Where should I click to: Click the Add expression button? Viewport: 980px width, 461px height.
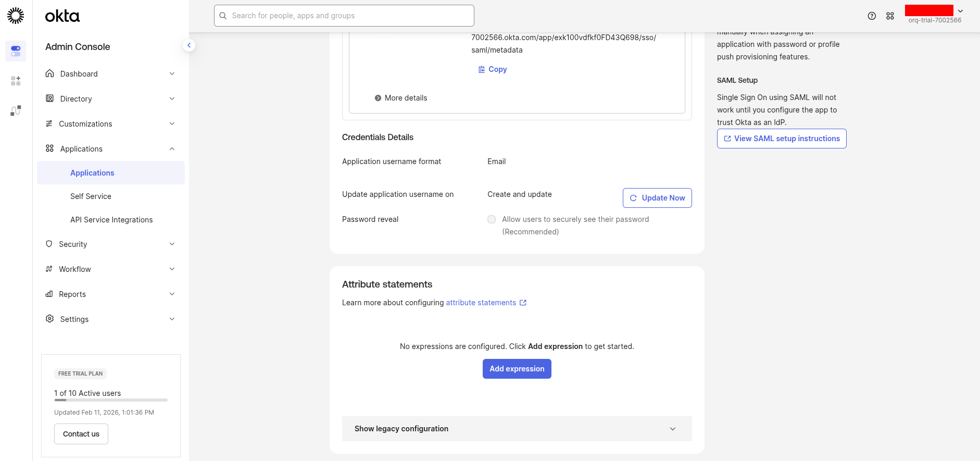click(517, 369)
